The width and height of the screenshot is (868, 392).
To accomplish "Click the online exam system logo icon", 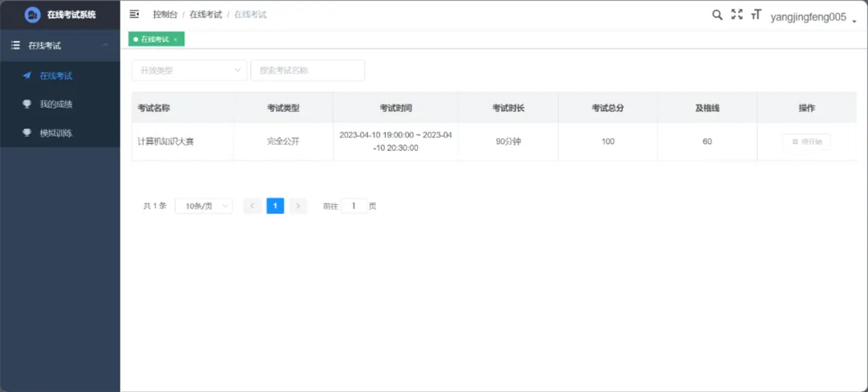I will tap(33, 15).
